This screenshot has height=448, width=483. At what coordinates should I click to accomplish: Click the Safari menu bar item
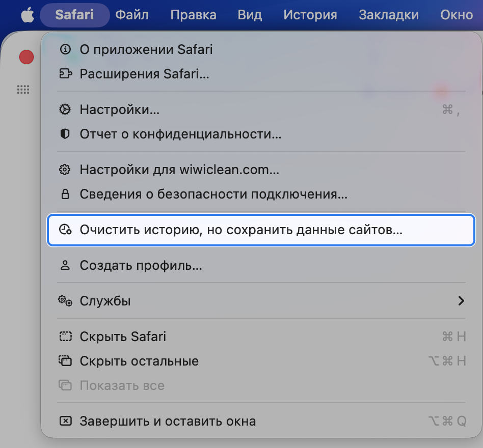click(x=74, y=15)
